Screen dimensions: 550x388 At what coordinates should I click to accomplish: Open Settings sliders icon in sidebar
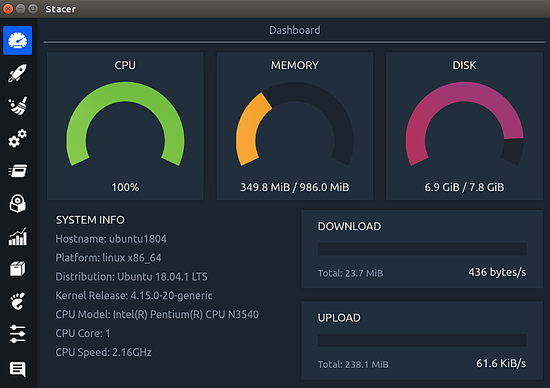click(x=18, y=334)
